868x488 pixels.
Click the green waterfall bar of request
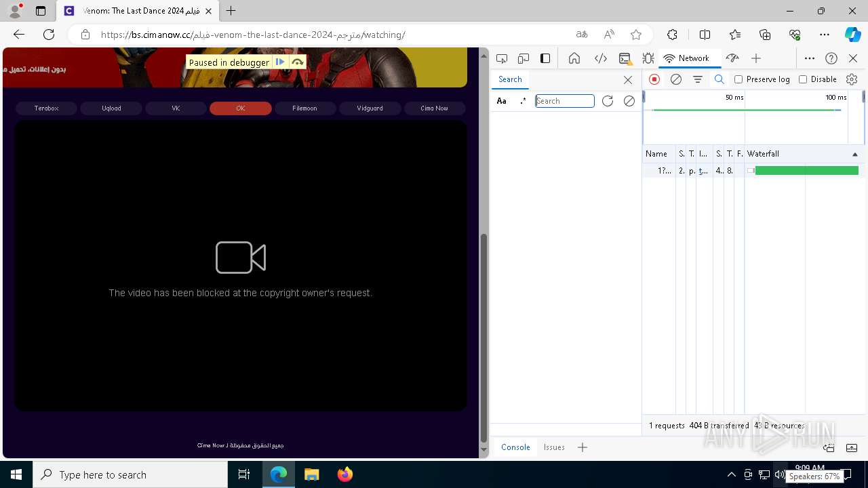pos(806,171)
